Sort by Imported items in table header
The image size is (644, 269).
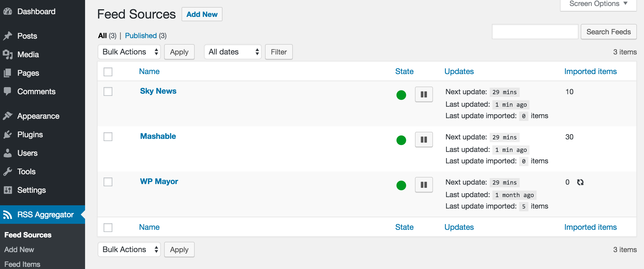tap(590, 71)
